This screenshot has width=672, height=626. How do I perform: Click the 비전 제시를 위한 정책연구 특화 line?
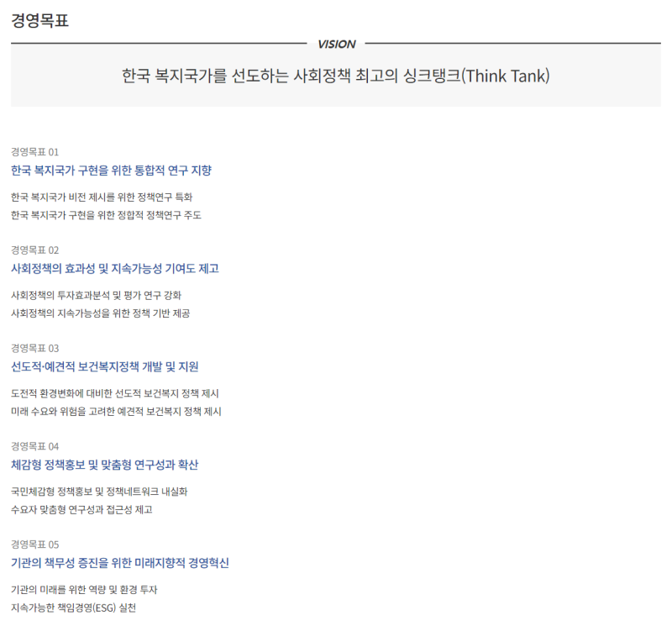pyautogui.click(x=102, y=197)
